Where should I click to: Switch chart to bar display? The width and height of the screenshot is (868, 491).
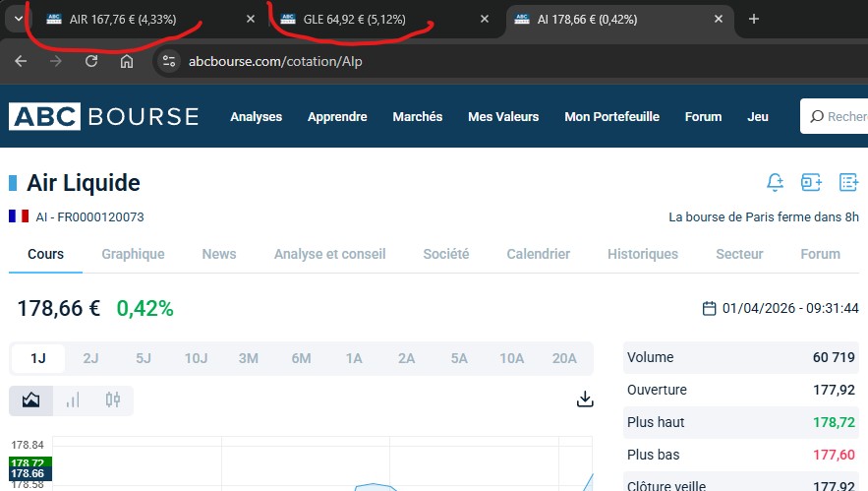pos(72,400)
